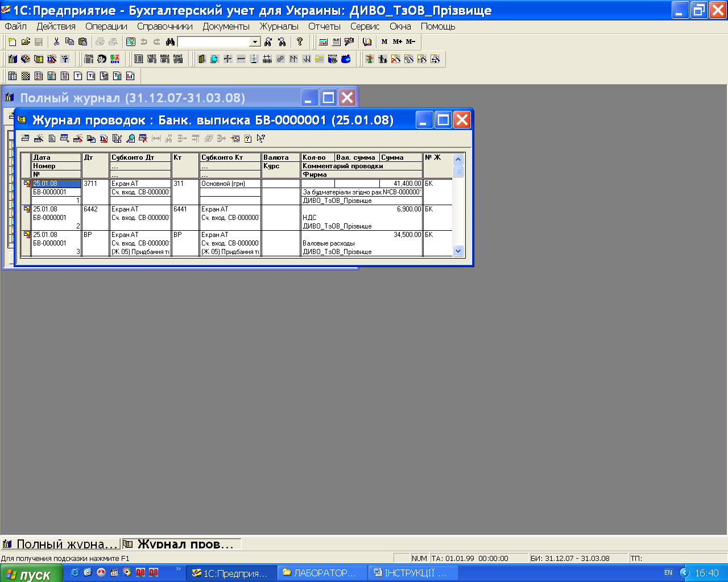Open the Справочники menu
This screenshot has height=582, width=728.
pyautogui.click(x=165, y=26)
